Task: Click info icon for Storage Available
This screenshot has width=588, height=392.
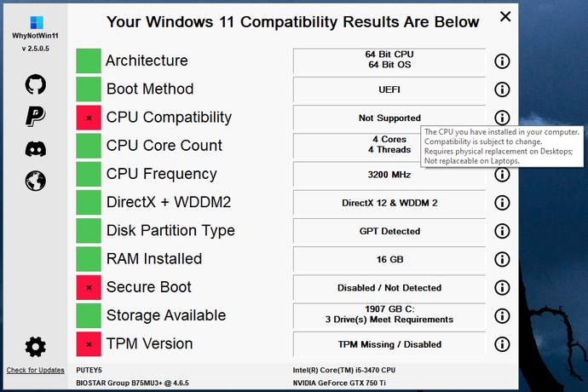Action: pyautogui.click(x=502, y=316)
